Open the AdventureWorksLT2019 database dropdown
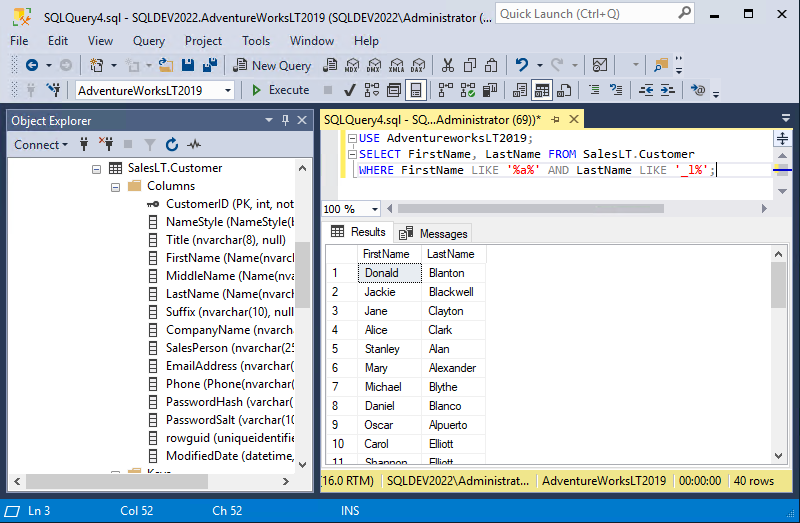 228,91
